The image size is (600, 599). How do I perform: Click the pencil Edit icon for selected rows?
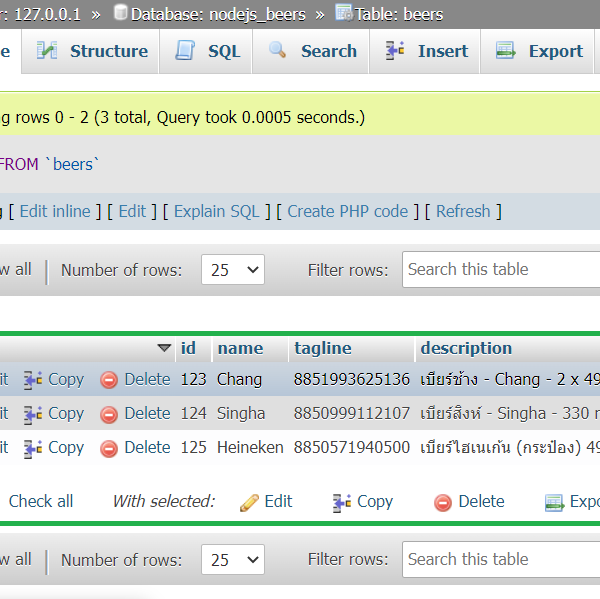(x=250, y=502)
